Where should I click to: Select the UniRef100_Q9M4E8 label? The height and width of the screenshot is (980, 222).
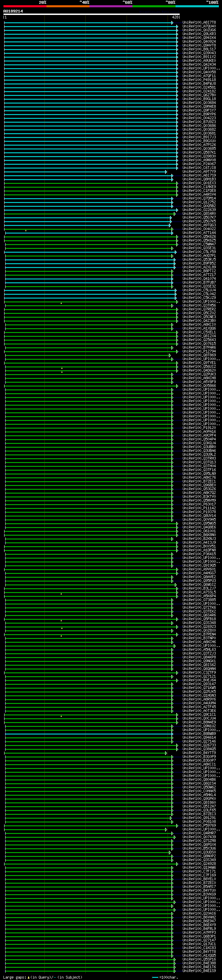point(199,106)
